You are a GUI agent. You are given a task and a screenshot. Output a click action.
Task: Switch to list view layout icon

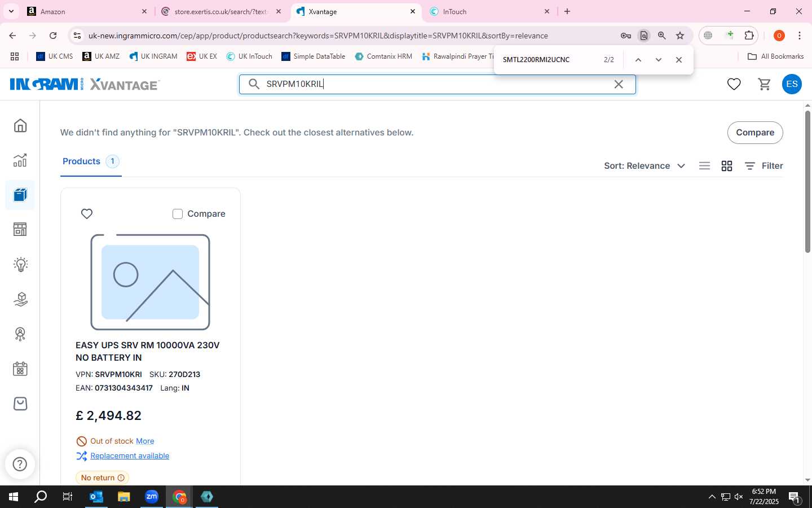704,166
